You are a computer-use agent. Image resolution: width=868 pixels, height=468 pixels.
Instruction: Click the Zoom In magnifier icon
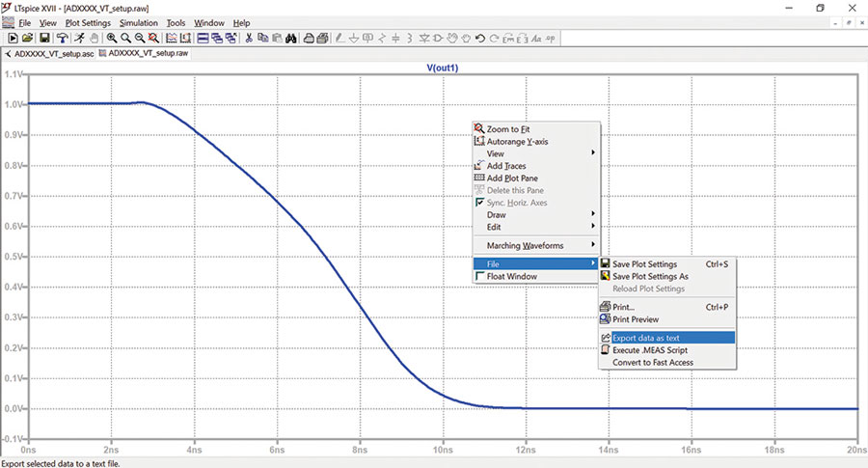[x=112, y=39]
